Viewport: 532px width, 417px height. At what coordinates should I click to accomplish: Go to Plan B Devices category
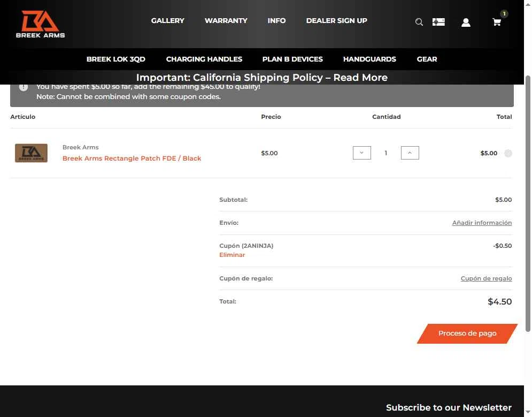tap(292, 59)
